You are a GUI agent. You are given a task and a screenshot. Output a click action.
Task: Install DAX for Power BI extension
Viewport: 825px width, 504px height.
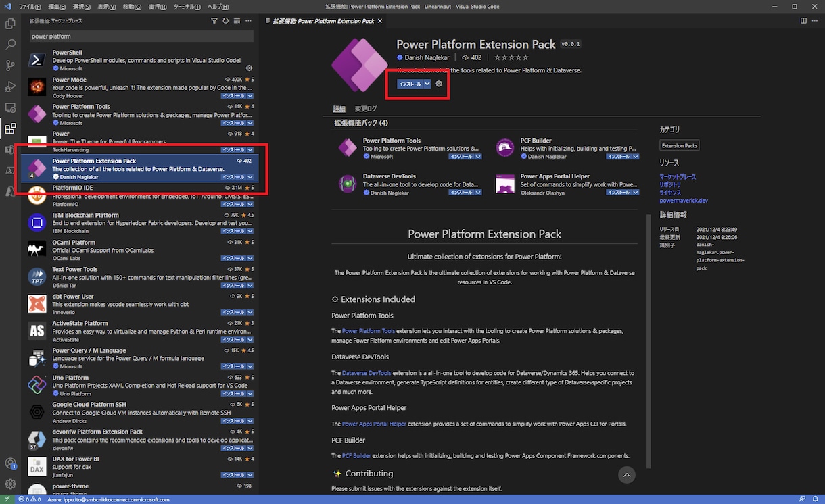tap(233, 475)
